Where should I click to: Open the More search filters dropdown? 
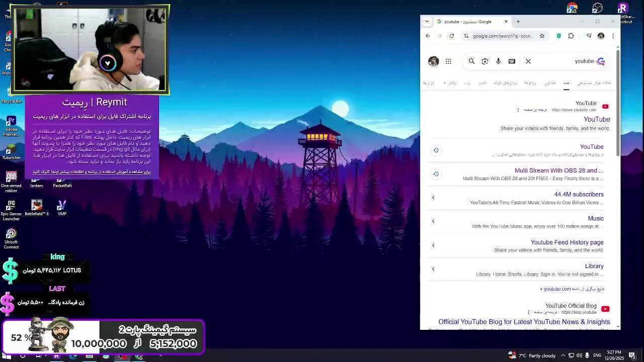click(x=450, y=83)
